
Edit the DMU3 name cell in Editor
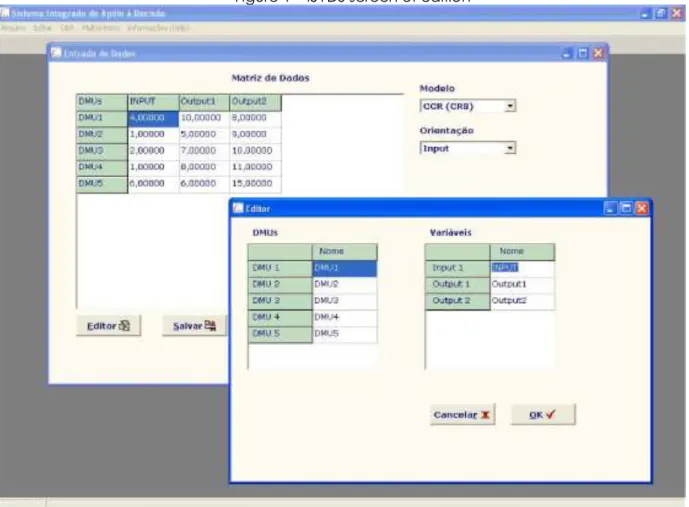click(x=344, y=301)
